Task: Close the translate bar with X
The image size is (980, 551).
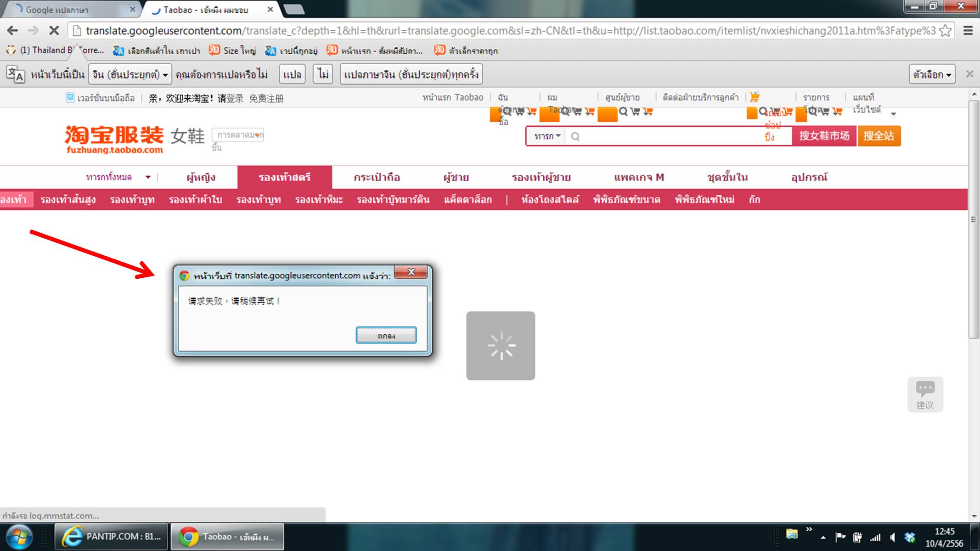Action: (x=969, y=74)
